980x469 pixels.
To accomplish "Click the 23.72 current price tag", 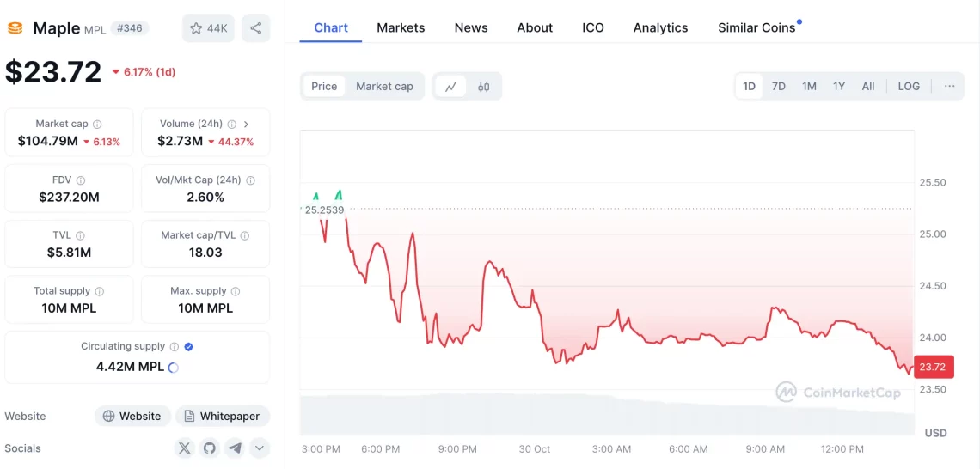I will coord(934,367).
